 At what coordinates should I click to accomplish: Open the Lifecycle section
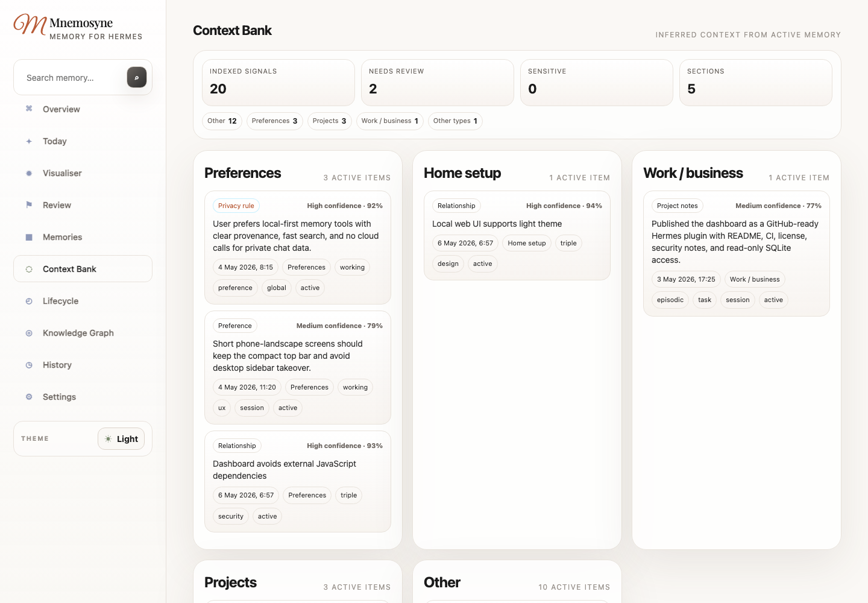83,301
